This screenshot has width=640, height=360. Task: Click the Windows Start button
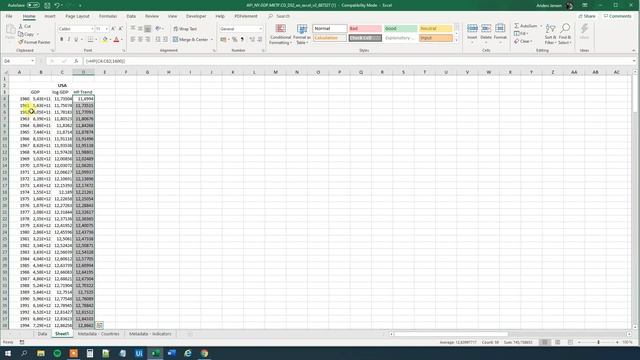tap(8, 353)
